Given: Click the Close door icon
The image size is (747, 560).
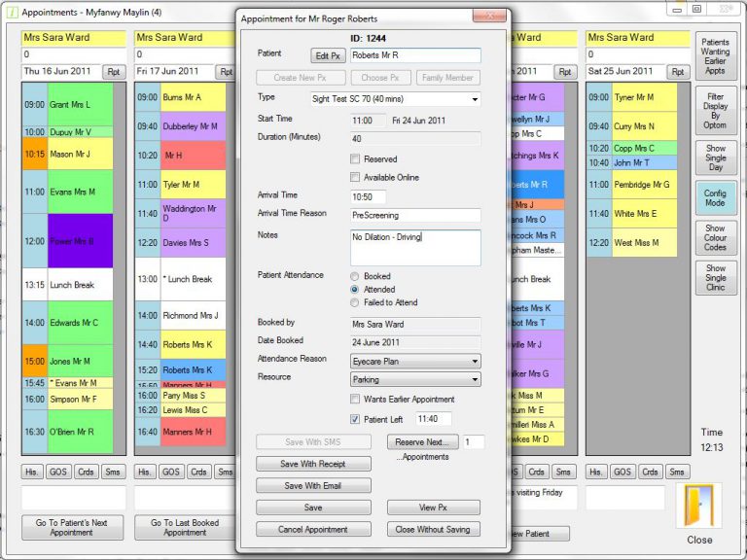Looking at the screenshot, I should click(x=698, y=507).
